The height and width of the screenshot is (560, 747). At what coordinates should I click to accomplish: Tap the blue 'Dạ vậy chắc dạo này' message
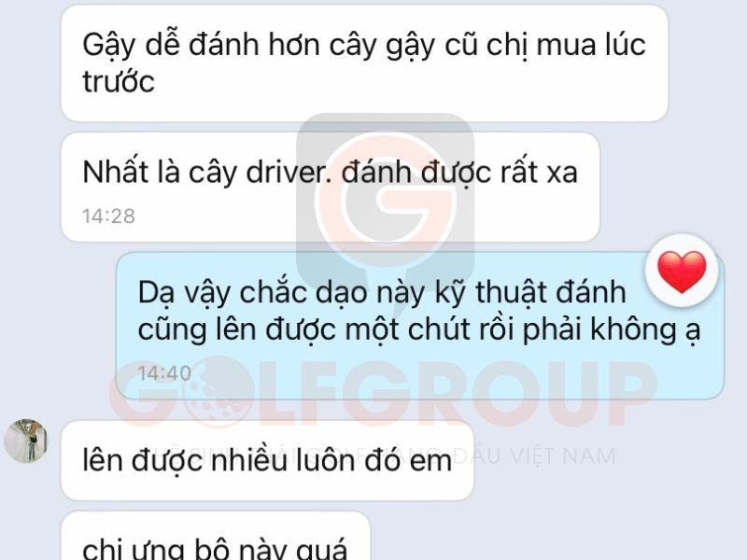pos(420,325)
